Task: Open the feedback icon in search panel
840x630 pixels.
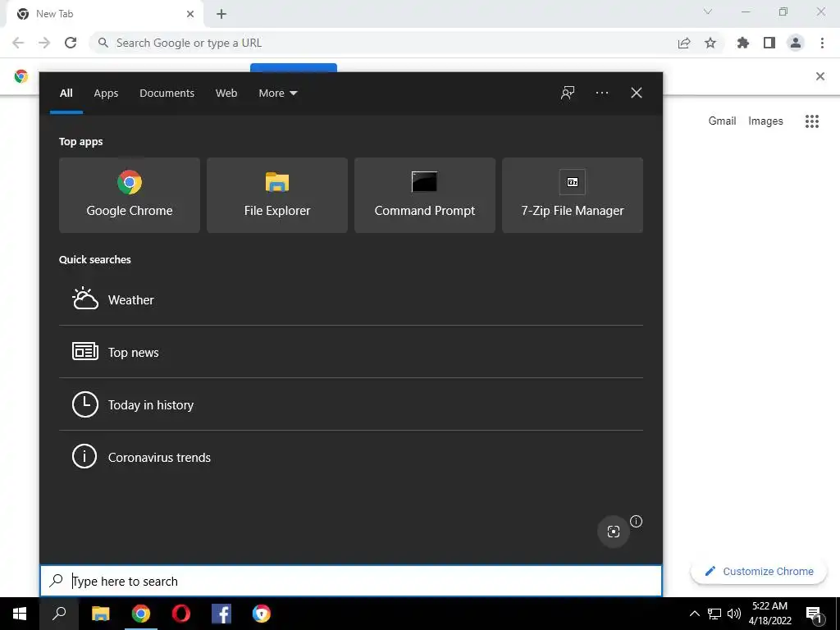Action: (x=568, y=94)
